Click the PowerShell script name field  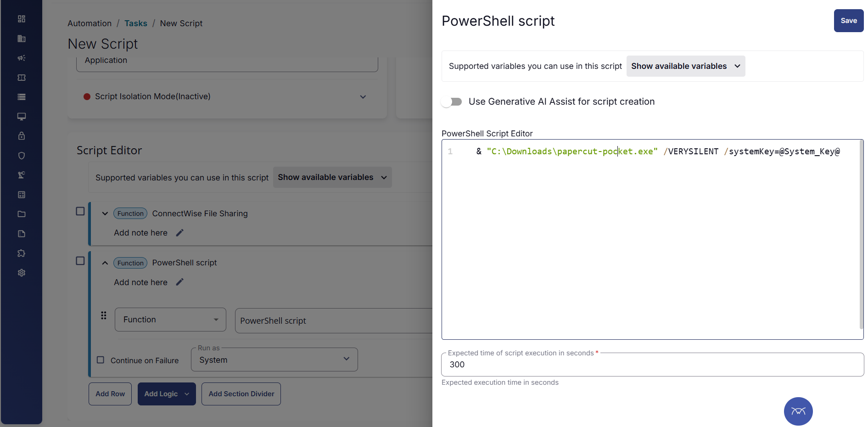334,320
